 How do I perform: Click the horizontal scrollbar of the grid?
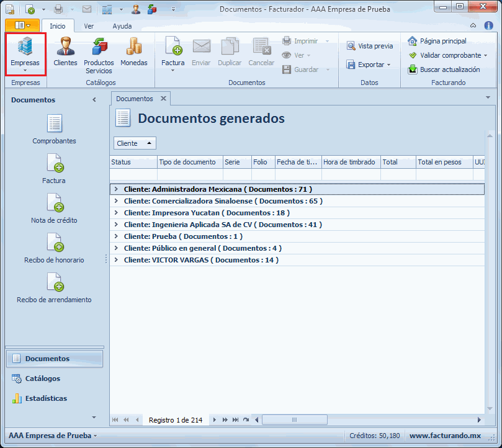point(366,420)
